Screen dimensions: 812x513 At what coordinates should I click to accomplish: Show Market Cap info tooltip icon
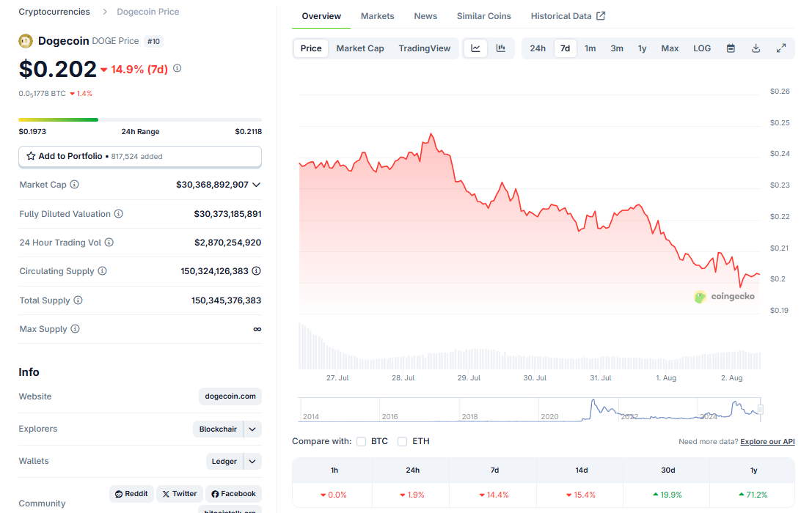[x=75, y=185]
